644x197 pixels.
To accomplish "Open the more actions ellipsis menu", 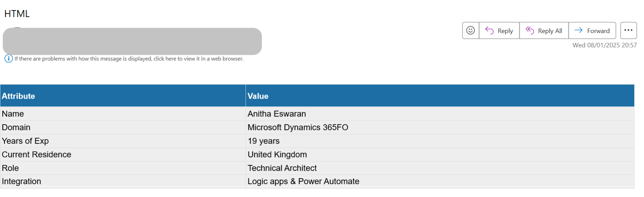I will point(628,31).
